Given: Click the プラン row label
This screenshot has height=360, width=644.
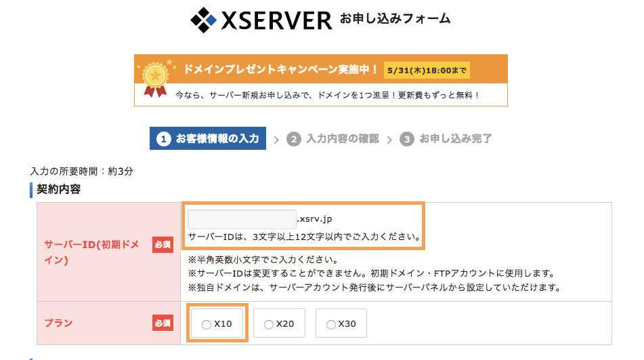Looking at the screenshot, I should click(x=58, y=323).
